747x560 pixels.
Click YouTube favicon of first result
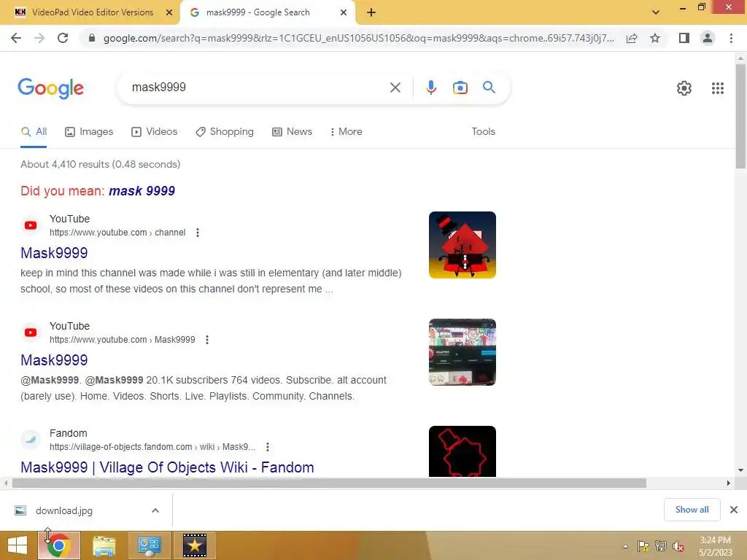click(31, 225)
